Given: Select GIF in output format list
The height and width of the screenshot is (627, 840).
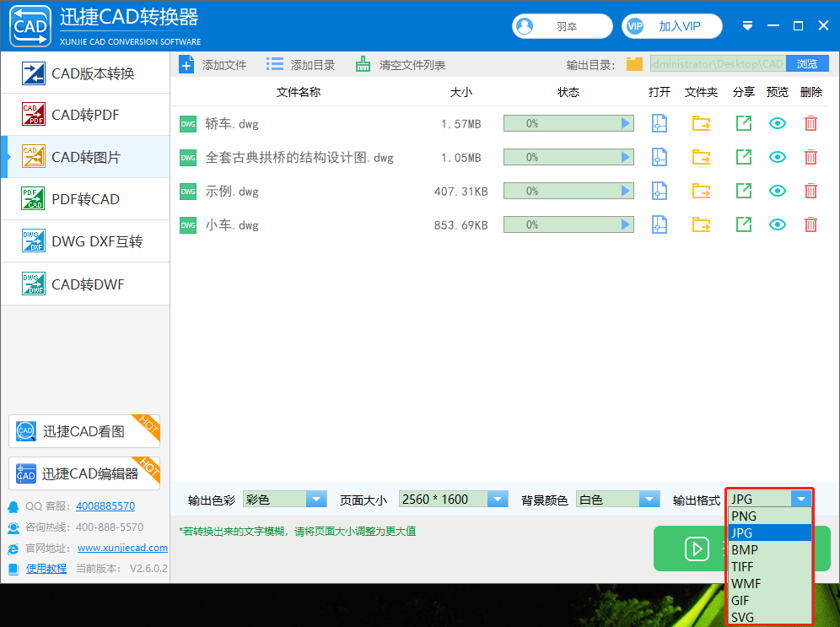Looking at the screenshot, I should pyautogui.click(x=770, y=601).
